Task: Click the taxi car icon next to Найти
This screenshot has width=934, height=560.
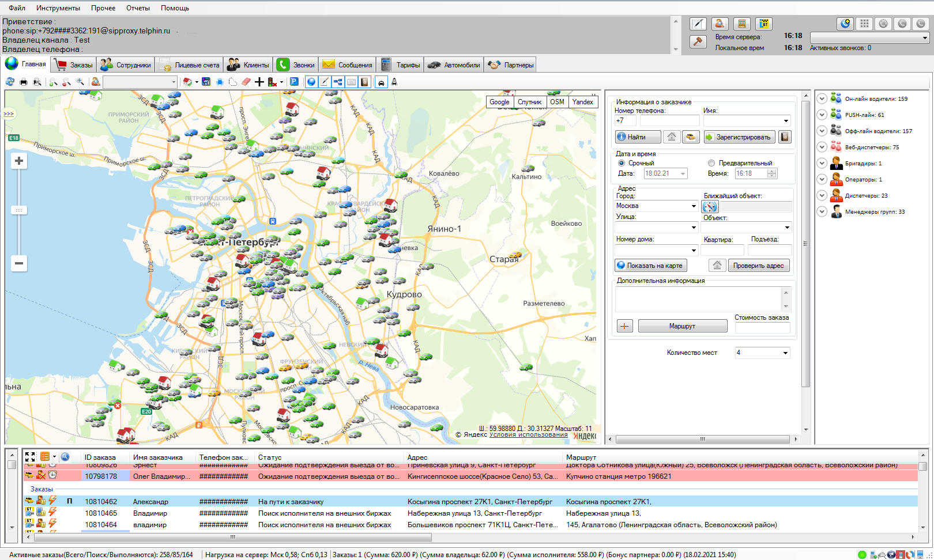Action: (x=691, y=137)
